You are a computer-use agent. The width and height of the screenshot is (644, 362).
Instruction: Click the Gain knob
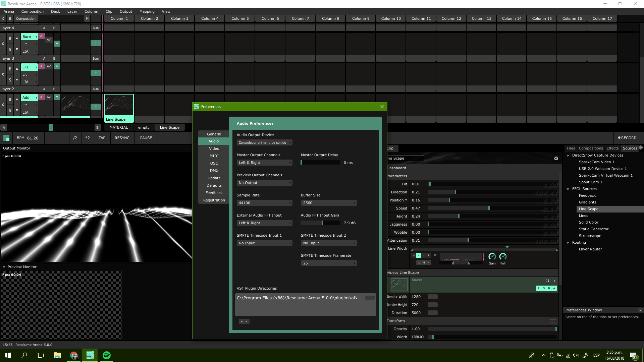[492, 257]
